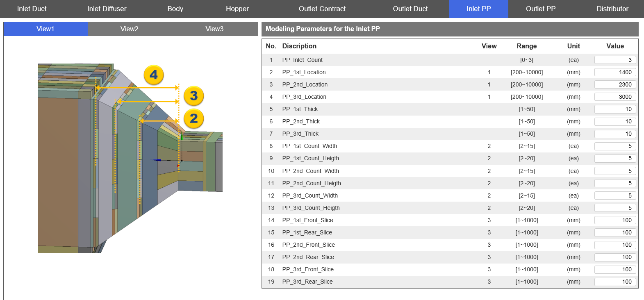Open the Distributor tab
Viewport: 644px width, 300px height.
tap(612, 9)
